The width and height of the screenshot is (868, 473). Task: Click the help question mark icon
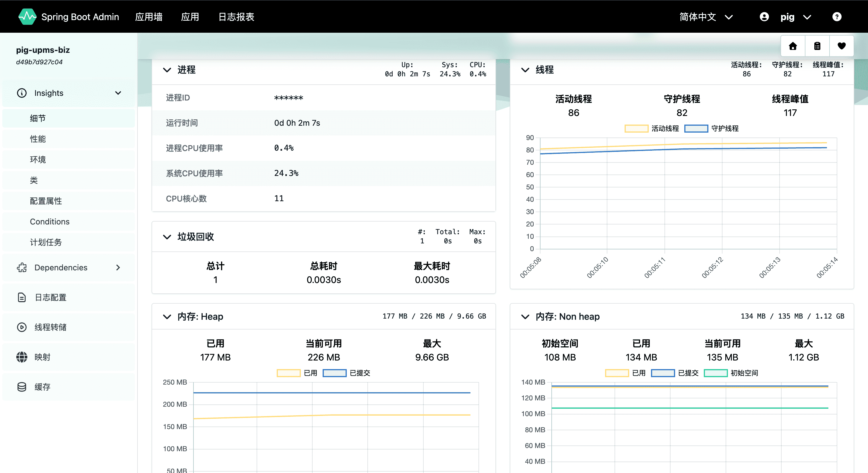click(837, 17)
